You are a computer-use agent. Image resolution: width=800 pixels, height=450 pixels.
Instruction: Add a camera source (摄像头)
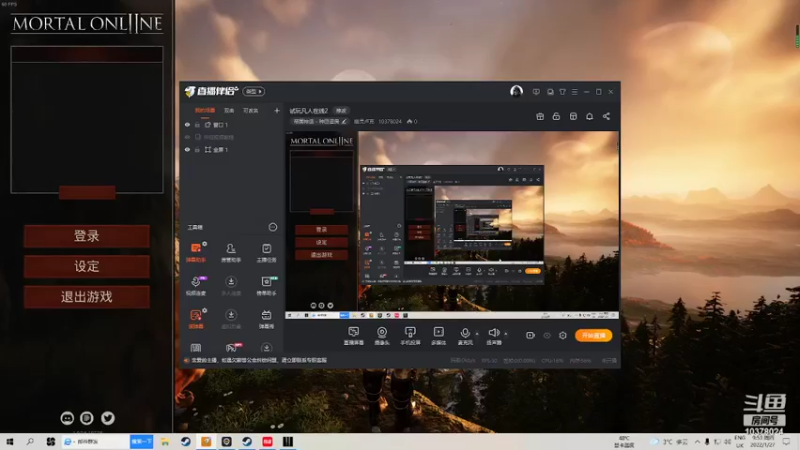382,336
